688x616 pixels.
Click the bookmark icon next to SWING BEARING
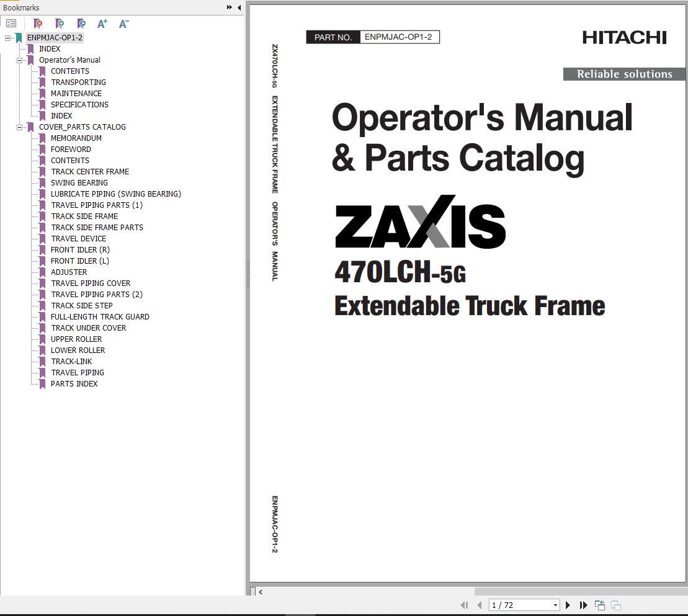click(x=43, y=183)
